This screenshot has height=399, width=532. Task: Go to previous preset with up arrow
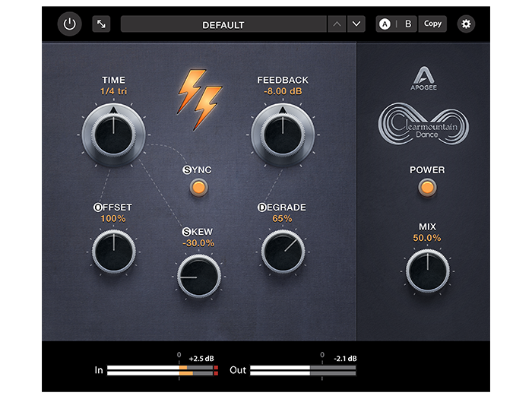(337, 24)
